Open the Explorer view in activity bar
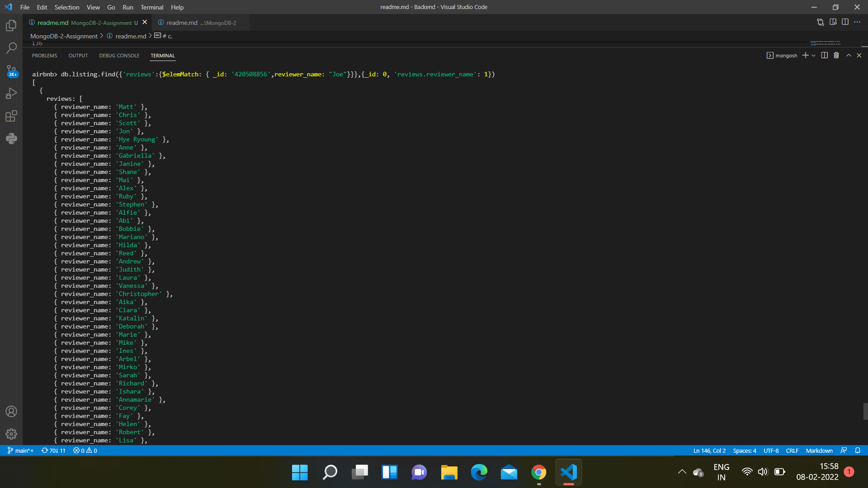Image resolution: width=868 pixels, height=488 pixels. pyautogui.click(x=11, y=26)
